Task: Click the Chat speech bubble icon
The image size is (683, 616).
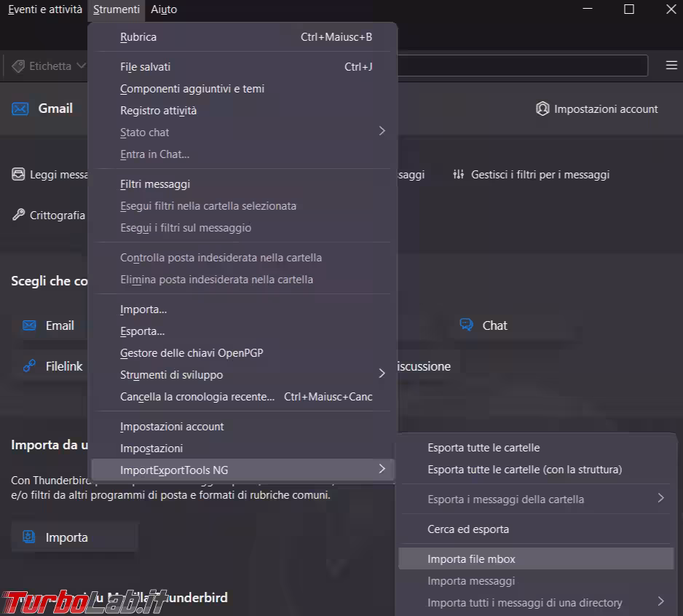Action: click(466, 325)
